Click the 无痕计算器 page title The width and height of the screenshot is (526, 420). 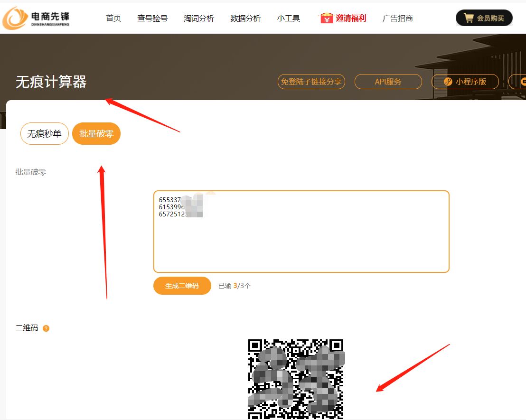[x=51, y=82]
